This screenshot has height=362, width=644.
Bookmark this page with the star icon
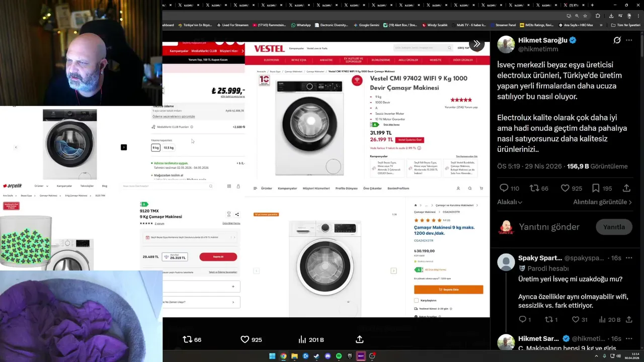coord(585,16)
